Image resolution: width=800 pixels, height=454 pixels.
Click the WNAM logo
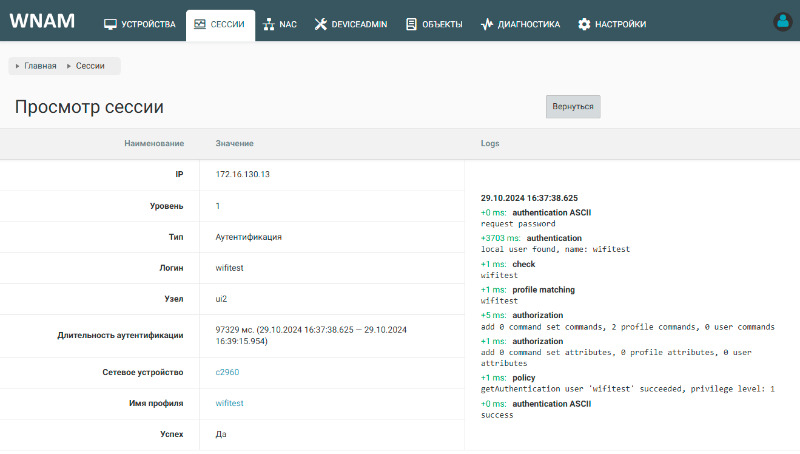pos(42,21)
